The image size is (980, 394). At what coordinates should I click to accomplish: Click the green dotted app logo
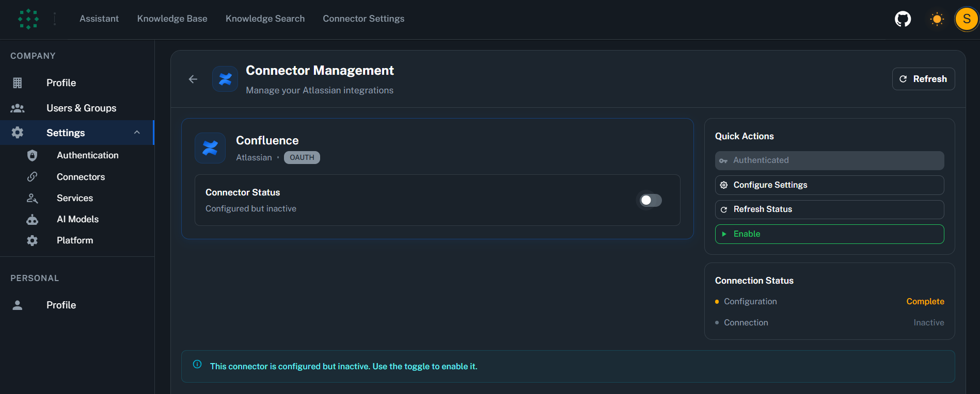tap(28, 19)
